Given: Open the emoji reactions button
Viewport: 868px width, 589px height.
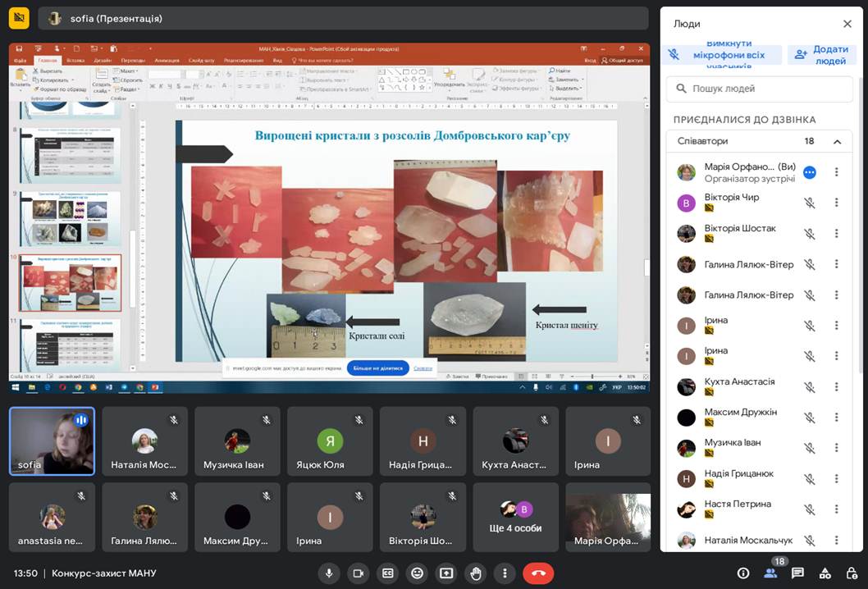Looking at the screenshot, I should (x=417, y=573).
